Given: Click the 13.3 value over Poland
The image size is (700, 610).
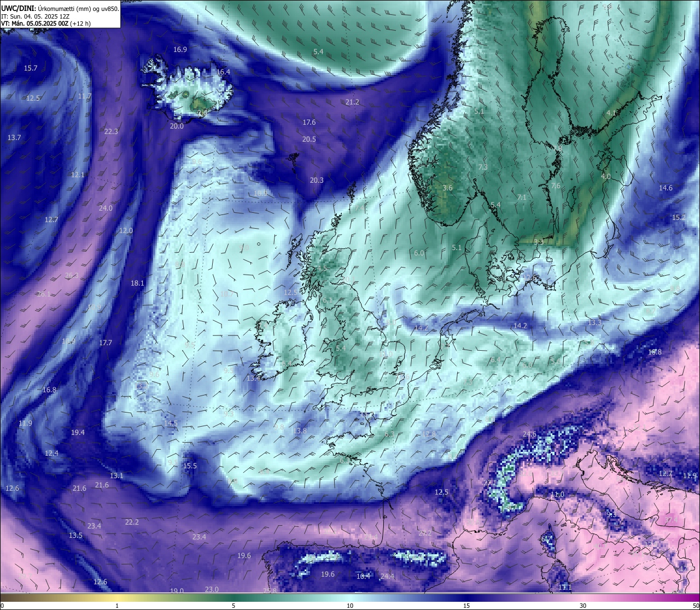Looking at the screenshot, I should pos(594,323).
